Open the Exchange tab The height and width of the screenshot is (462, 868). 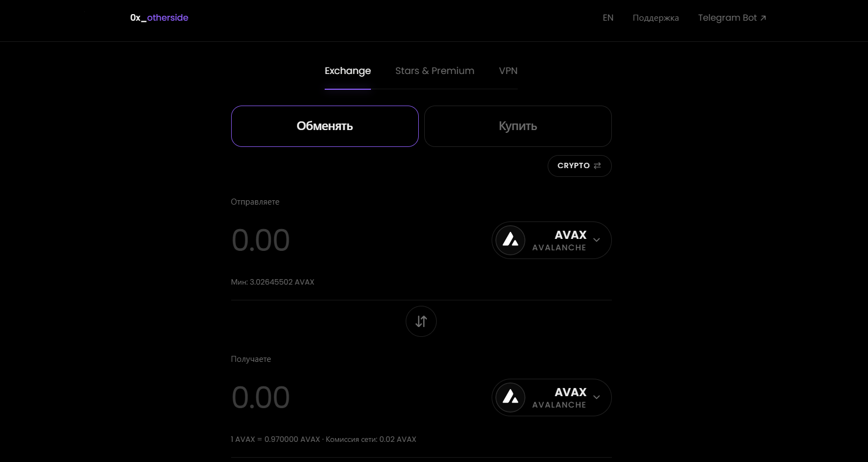coord(348,71)
